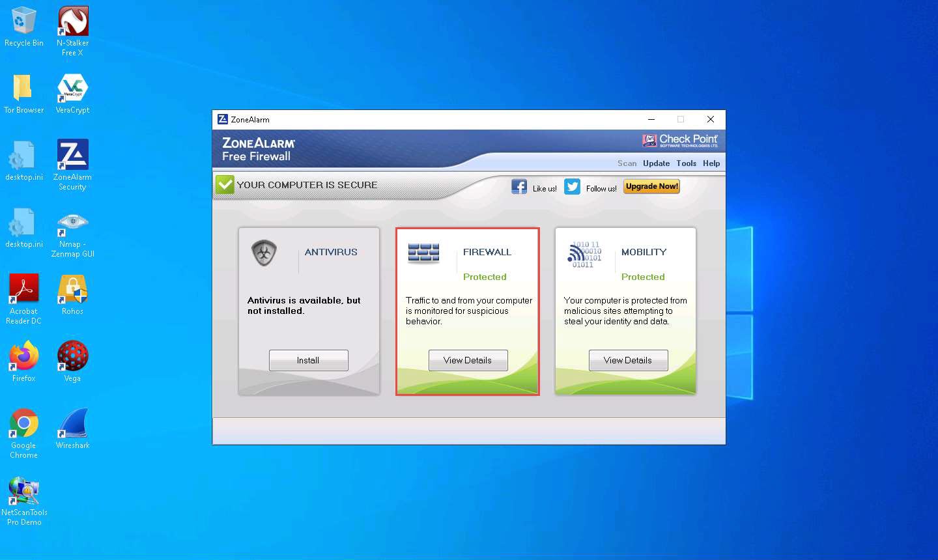This screenshot has width=938, height=560.
Task: Click the Antivirus biohazard shield icon
Action: 264,253
